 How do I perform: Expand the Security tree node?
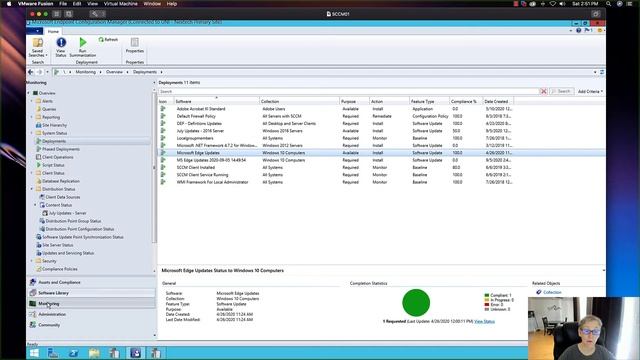[x=32, y=261]
